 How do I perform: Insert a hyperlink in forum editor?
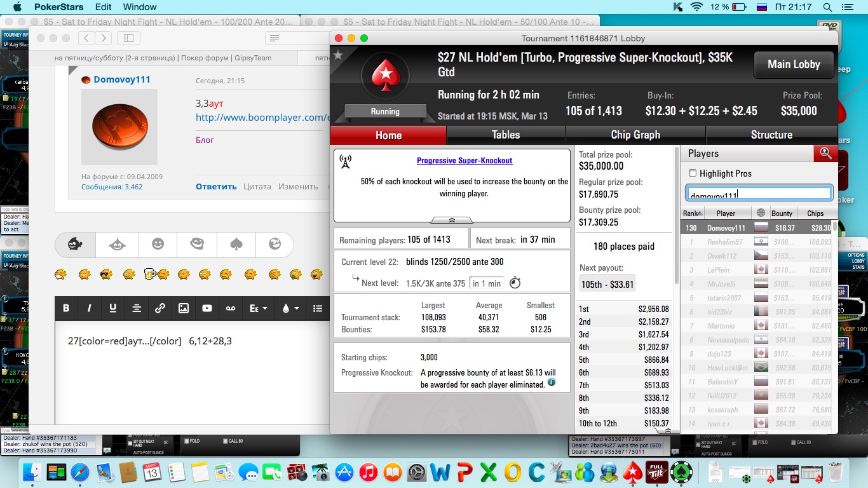pos(160,308)
